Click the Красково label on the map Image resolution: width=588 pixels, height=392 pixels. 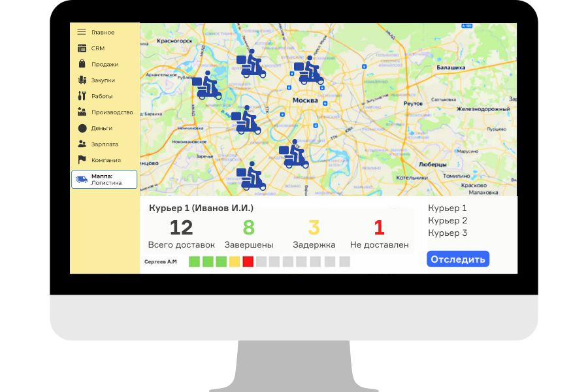point(474,186)
